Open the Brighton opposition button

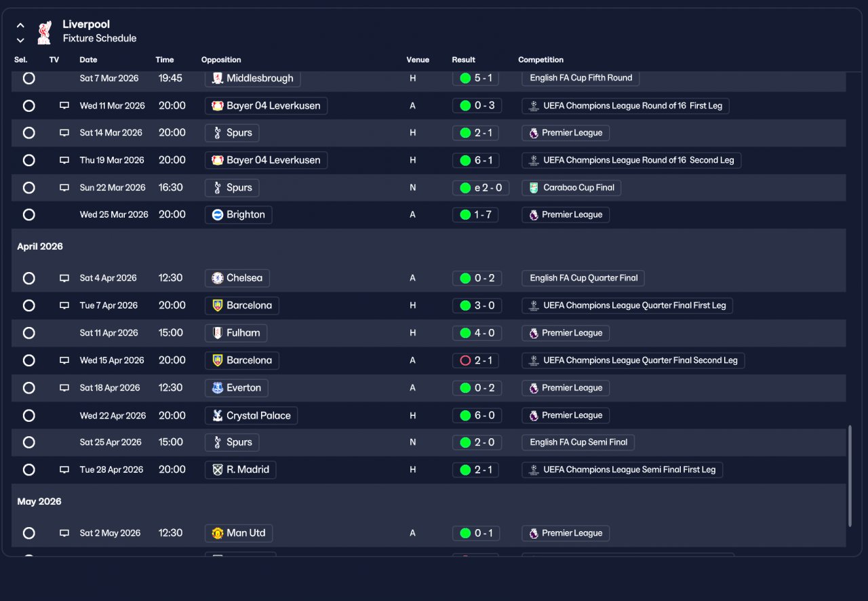(x=238, y=215)
